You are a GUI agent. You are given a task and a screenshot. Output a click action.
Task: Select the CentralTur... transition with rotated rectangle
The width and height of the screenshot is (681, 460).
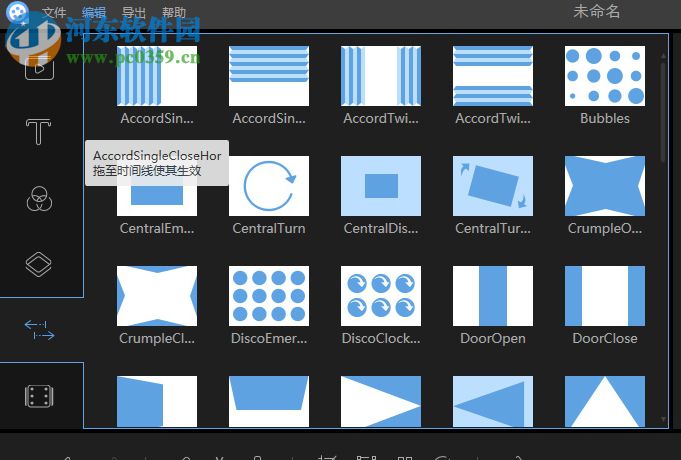pyautogui.click(x=493, y=186)
